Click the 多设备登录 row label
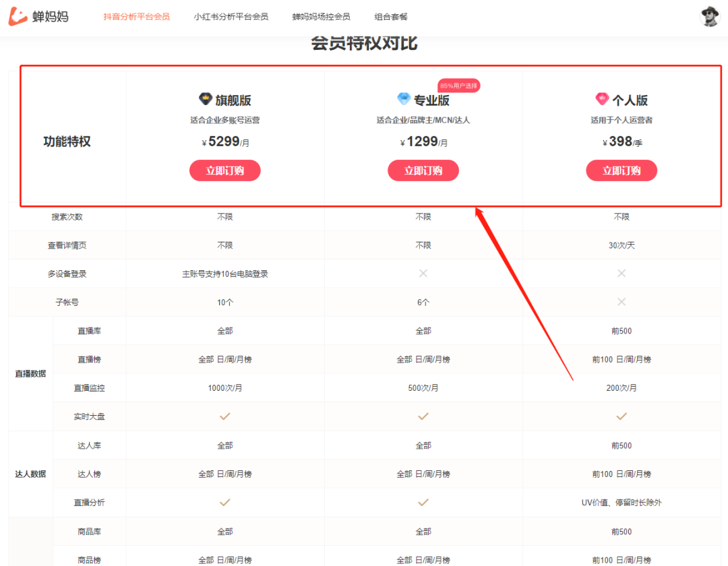 (x=67, y=274)
